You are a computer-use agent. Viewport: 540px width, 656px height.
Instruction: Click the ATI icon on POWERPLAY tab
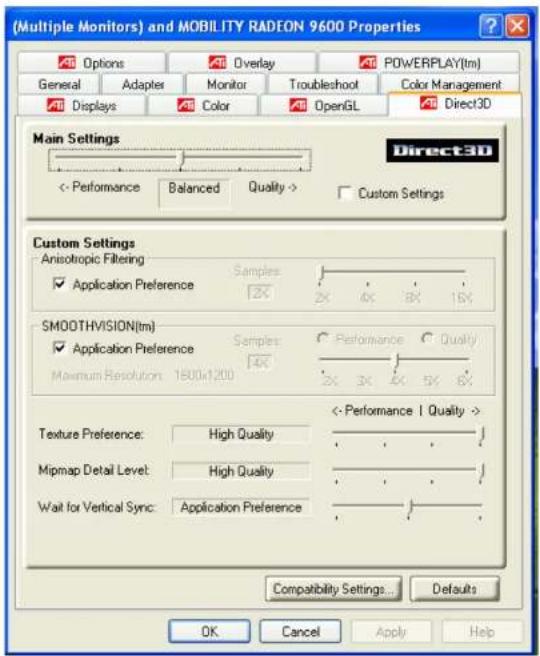[x=368, y=63]
